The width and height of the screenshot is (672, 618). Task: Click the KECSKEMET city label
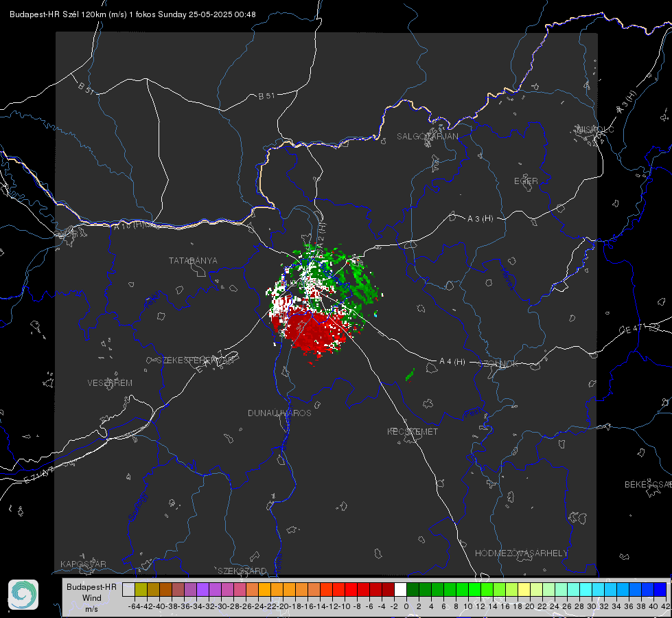(413, 431)
